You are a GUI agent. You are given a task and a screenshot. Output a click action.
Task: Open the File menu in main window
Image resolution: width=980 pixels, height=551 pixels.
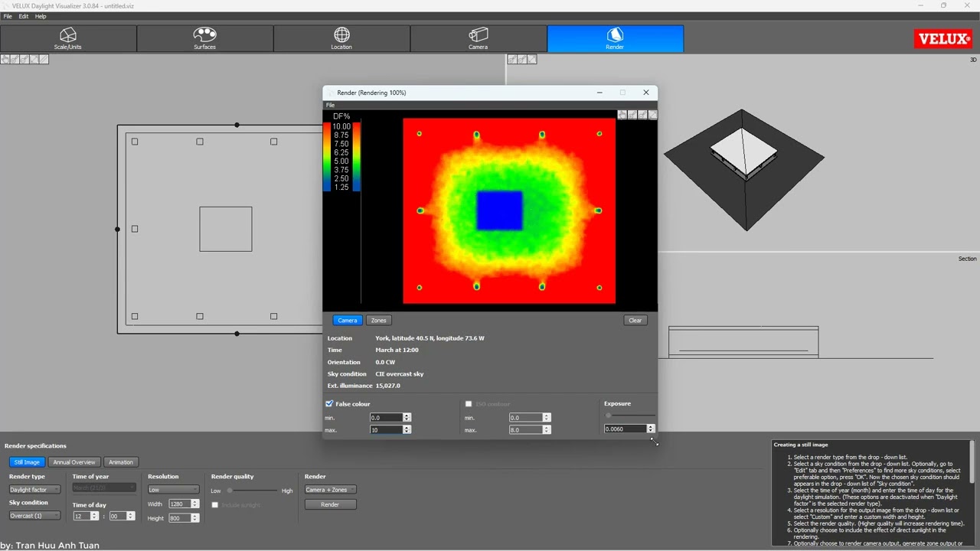8,16
